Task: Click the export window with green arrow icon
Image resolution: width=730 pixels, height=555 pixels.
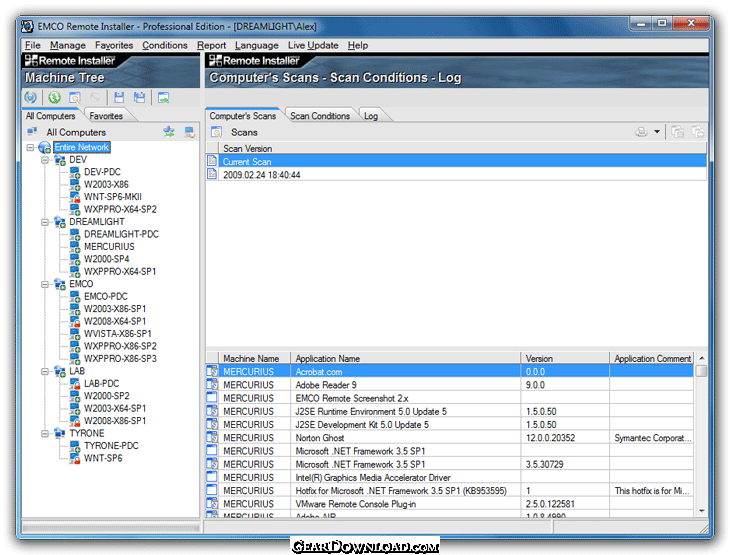Action: tap(163, 97)
